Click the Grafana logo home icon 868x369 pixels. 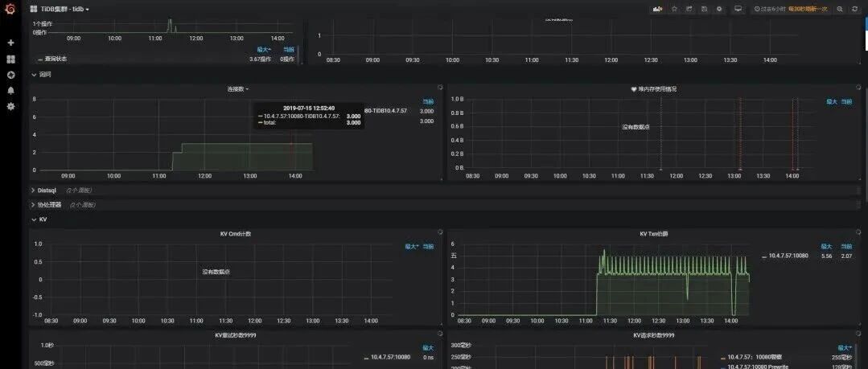click(x=10, y=9)
